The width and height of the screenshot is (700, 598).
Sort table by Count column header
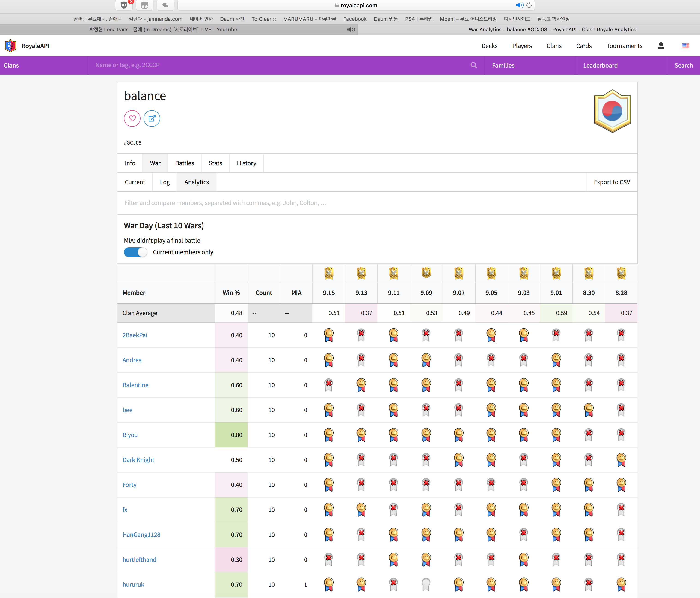tap(263, 293)
